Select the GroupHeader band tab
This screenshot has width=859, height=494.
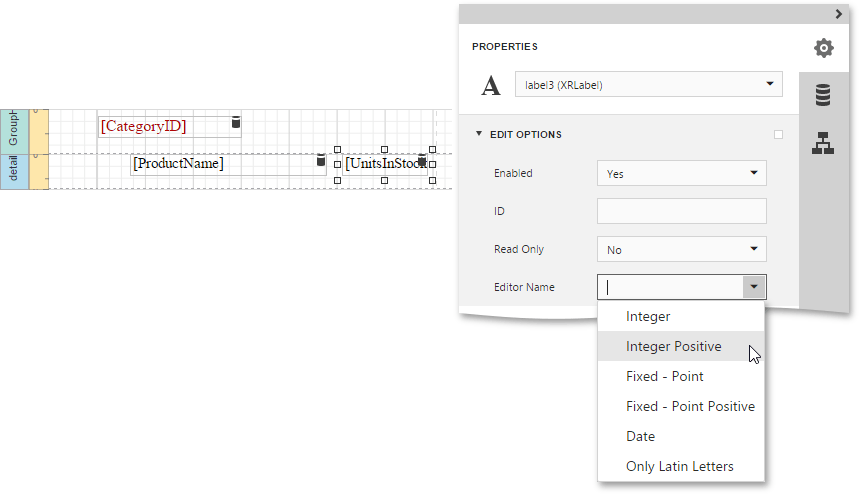point(14,131)
